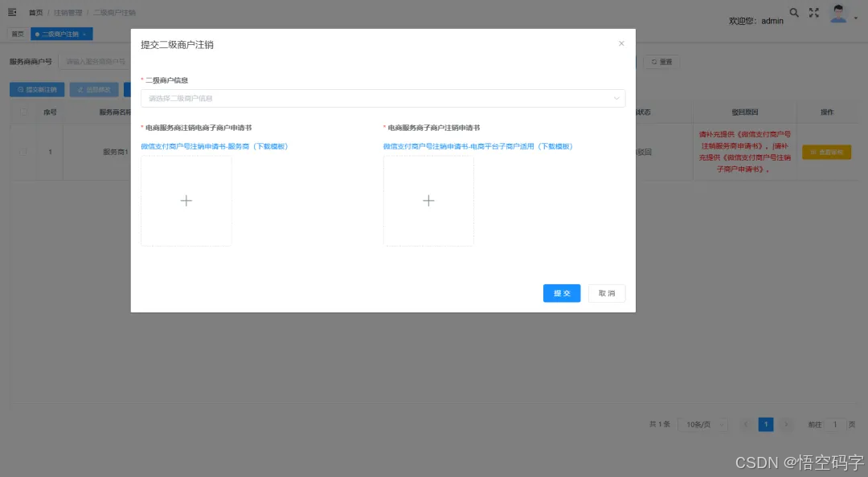Submit the form with the 提交 button

(561, 293)
